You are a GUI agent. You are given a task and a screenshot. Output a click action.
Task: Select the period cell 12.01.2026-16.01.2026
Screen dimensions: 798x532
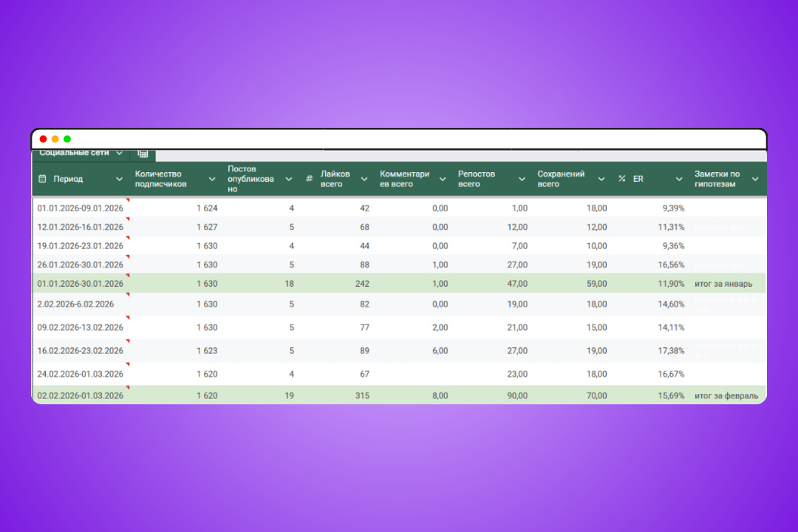pyautogui.click(x=81, y=227)
